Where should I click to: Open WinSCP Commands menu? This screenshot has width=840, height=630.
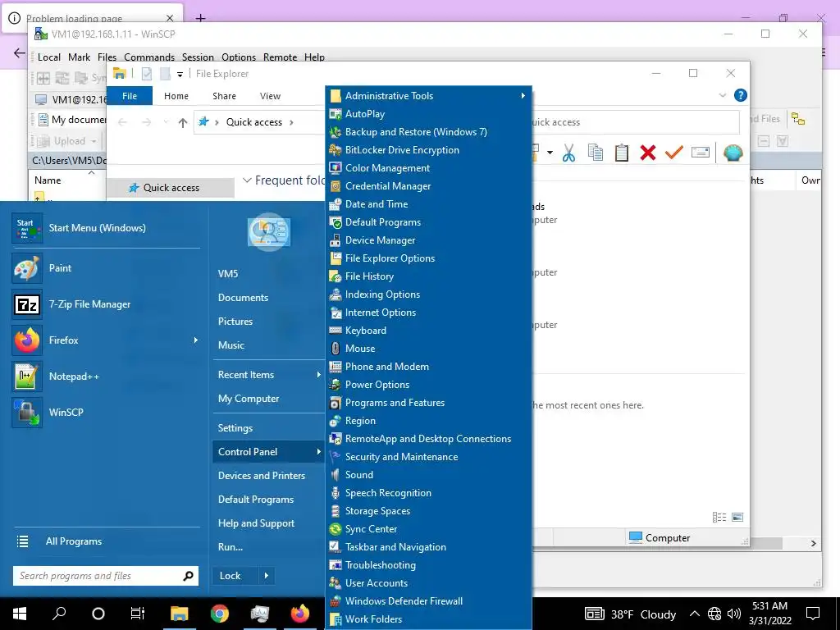pos(149,57)
